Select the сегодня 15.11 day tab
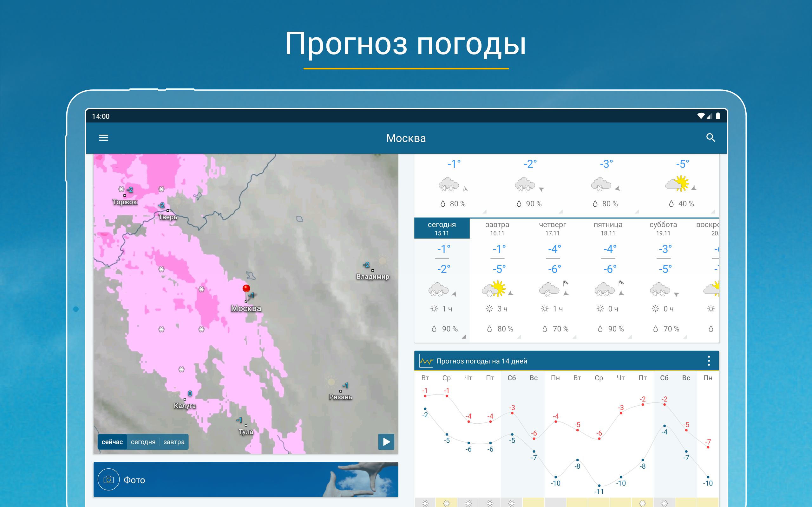Screen dimensions: 812x507 pyautogui.click(x=442, y=228)
